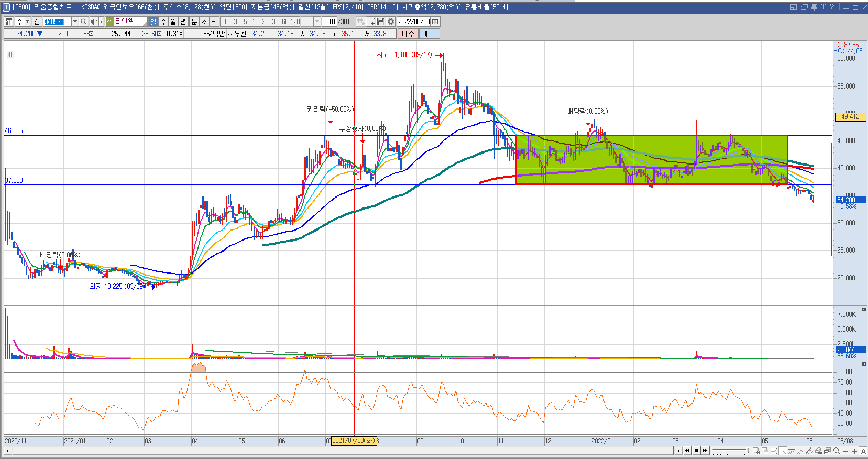
Task: Select the 60 interval button
Action: coord(285,21)
